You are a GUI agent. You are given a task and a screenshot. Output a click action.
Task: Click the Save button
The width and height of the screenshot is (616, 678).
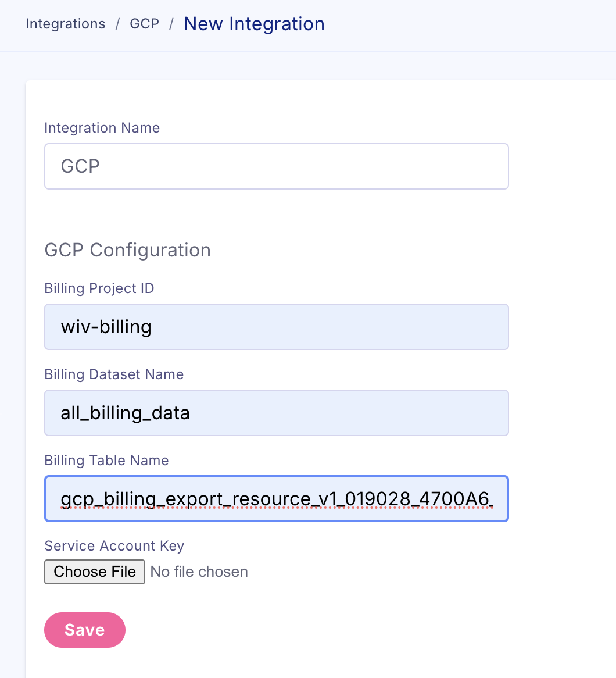[x=84, y=630]
